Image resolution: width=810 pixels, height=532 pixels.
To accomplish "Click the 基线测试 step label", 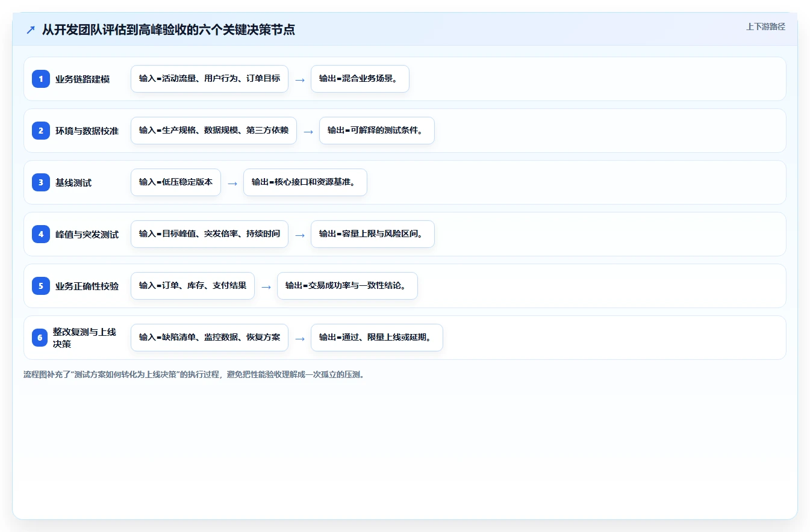I will pyautogui.click(x=73, y=182).
